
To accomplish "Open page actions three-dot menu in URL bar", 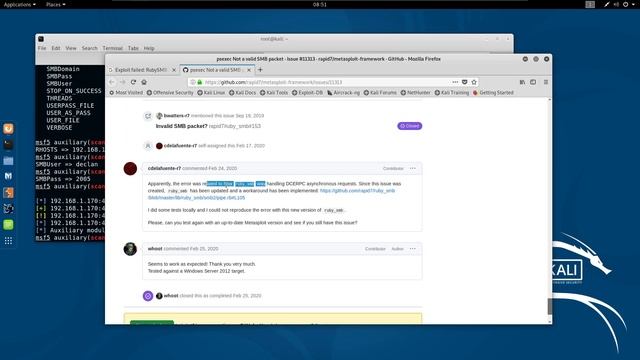I will point(455,82).
